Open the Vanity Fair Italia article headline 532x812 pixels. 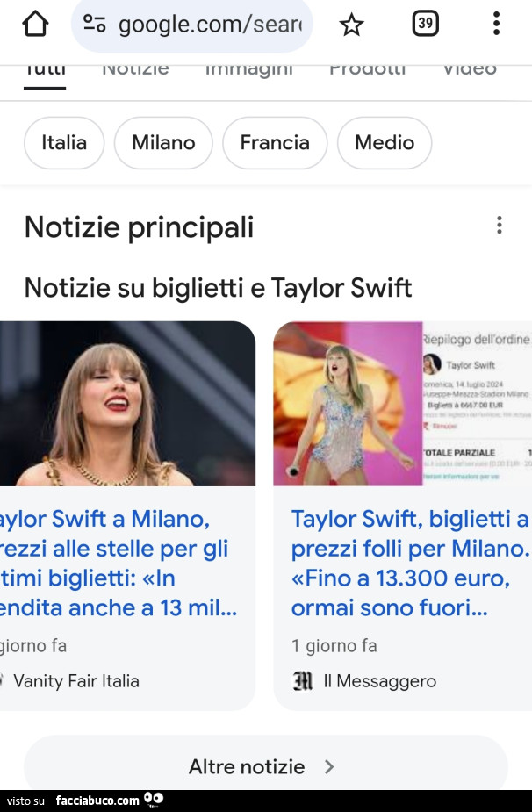click(119, 563)
